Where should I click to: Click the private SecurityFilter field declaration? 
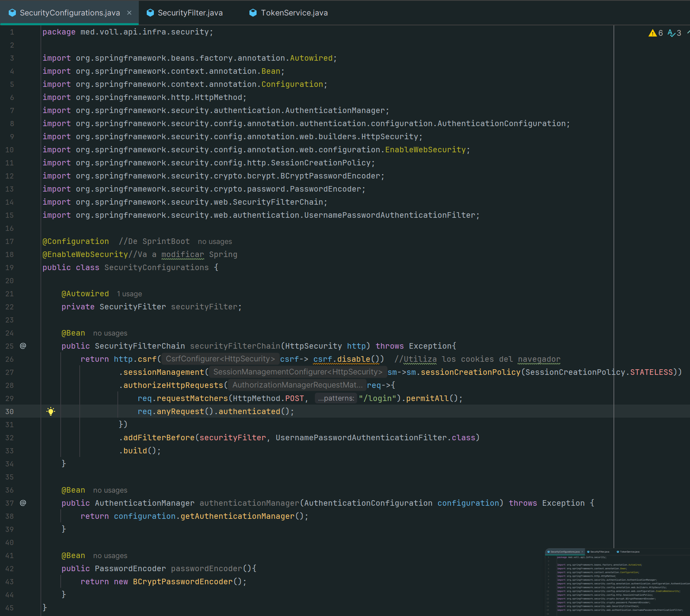click(151, 307)
